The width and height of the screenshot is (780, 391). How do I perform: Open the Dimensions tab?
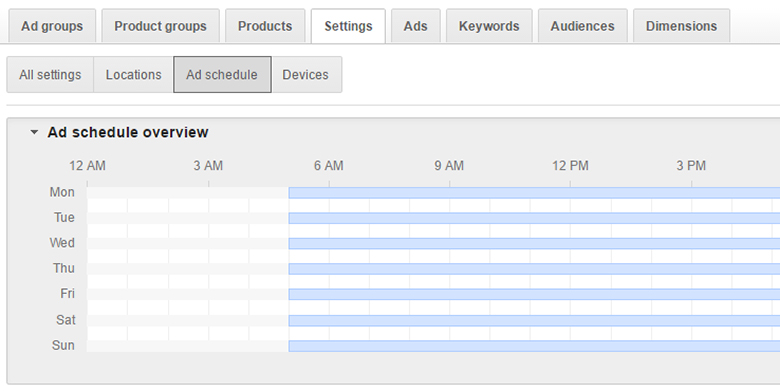tap(682, 26)
